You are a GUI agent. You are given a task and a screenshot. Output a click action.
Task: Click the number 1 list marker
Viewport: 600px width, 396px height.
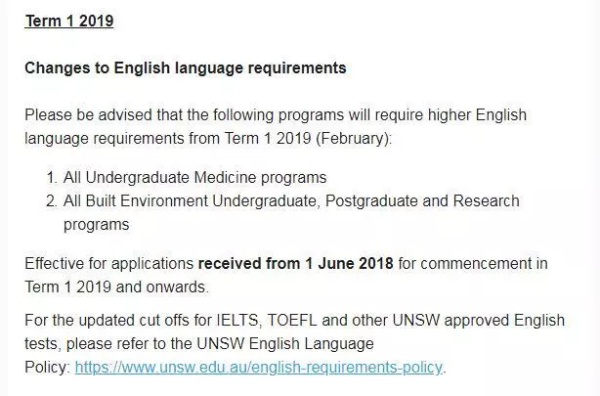52,178
